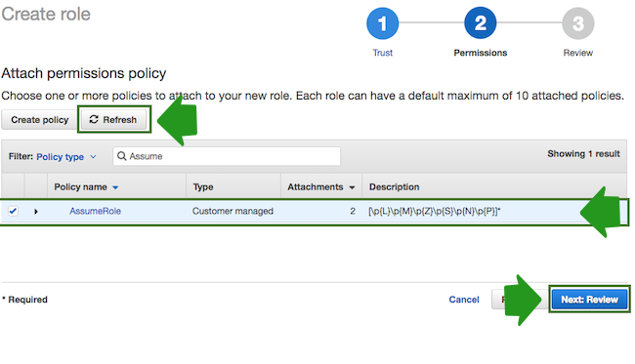Uncheck the AssumeRole policy checkbox
The height and width of the screenshot is (364, 635).
click(x=13, y=211)
